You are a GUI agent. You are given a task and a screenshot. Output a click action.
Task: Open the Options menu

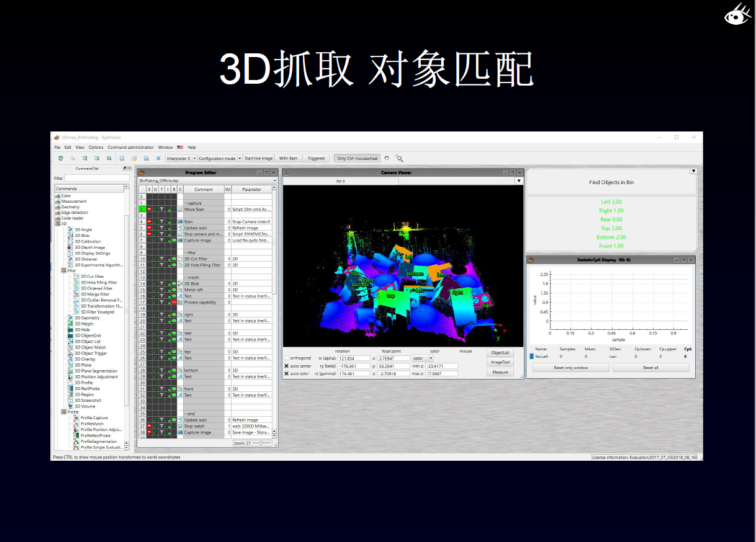(96, 148)
